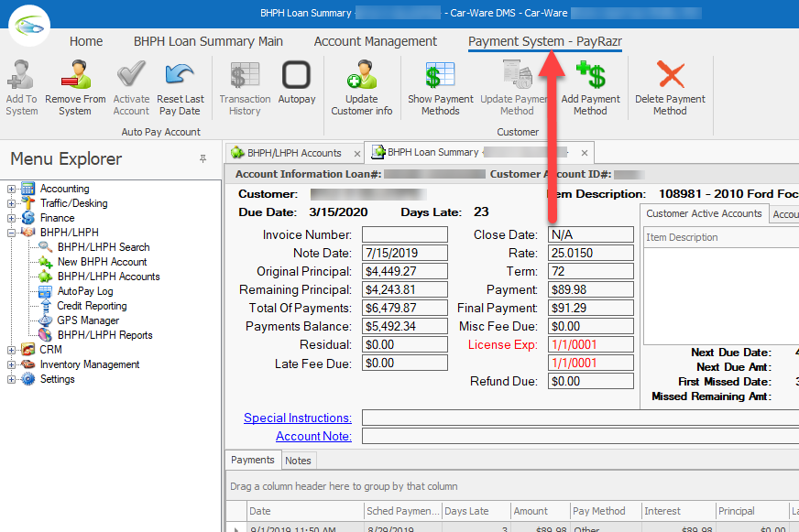Select Settings in Menu Explorer
This screenshot has height=532, width=799.
point(58,379)
